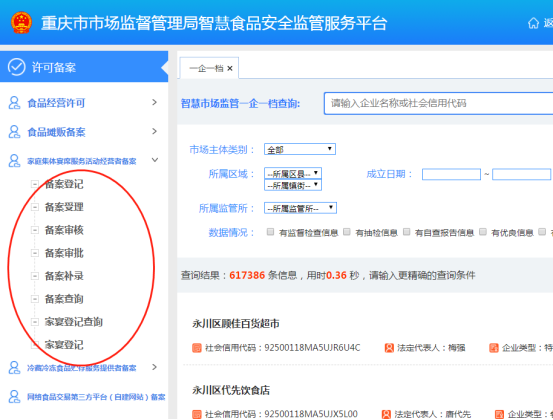Open 备案审核 in the tree
This screenshot has width=553, height=420.
pos(64,230)
